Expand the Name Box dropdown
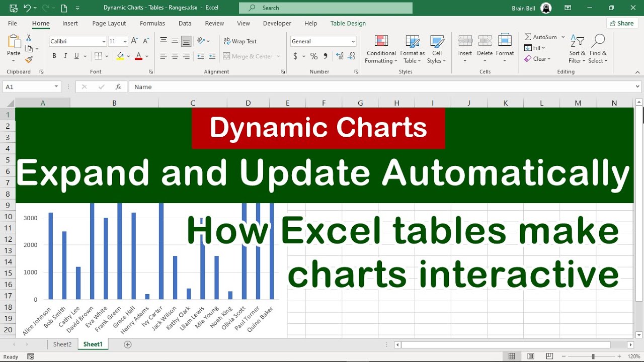Screen dimensions: 644x362 56,87
